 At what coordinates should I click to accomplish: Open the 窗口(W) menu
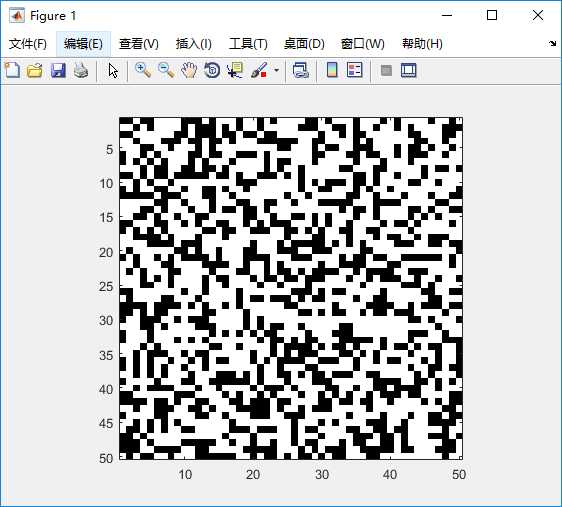(362, 44)
